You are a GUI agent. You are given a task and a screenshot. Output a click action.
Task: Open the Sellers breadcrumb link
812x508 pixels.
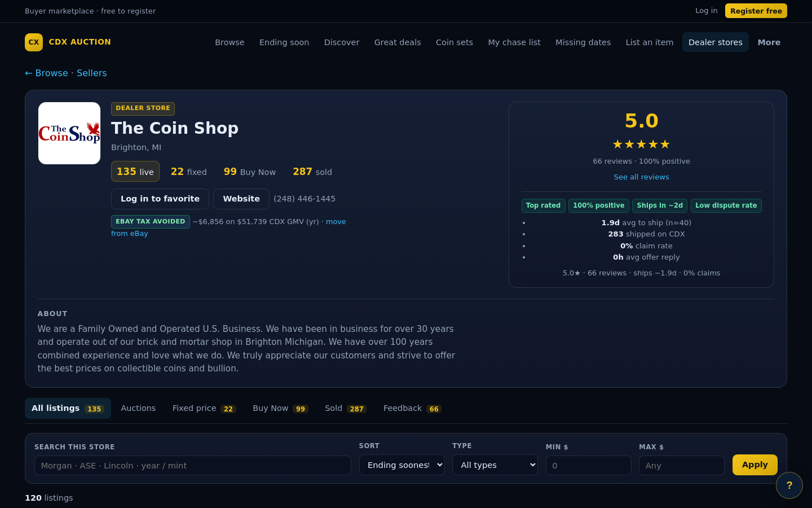pyautogui.click(x=92, y=73)
